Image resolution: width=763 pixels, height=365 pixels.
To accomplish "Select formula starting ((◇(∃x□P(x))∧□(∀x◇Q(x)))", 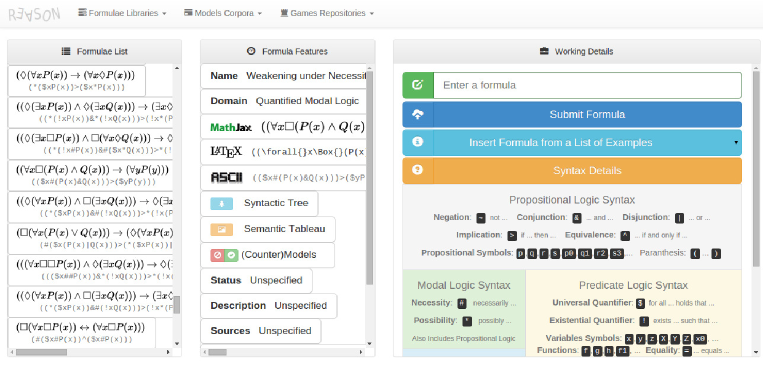I will pyautogui.click(x=91, y=144).
